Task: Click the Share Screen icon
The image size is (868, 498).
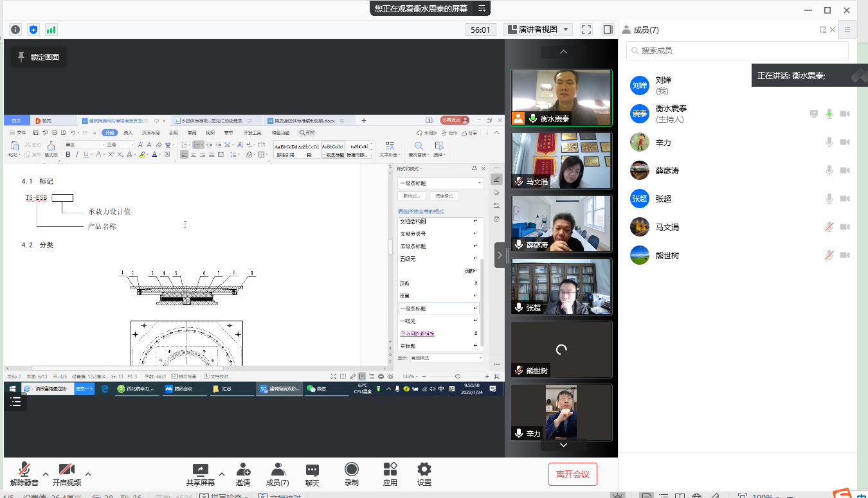Action: tap(201, 470)
